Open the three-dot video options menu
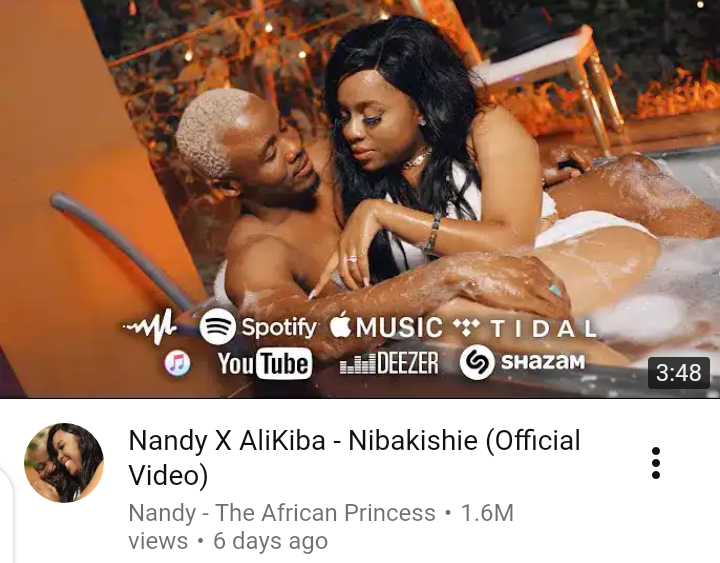Screen dimensions: 720x563 (x=656, y=463)
